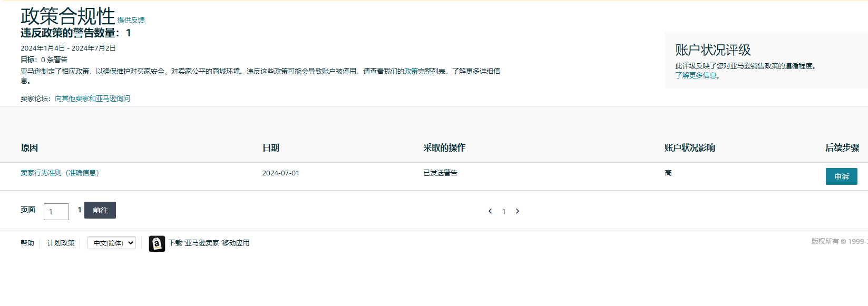
Task: Click the 原因 column header
Action: click(29, 148)
